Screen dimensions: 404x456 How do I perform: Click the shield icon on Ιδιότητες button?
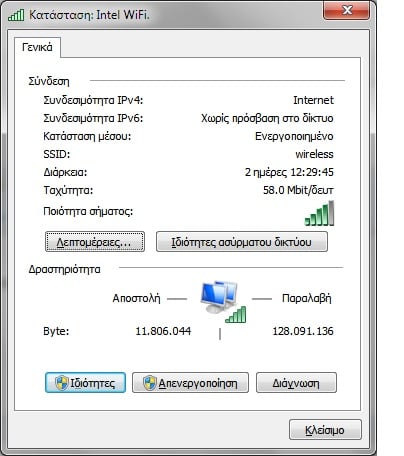(x=61, y=383)
